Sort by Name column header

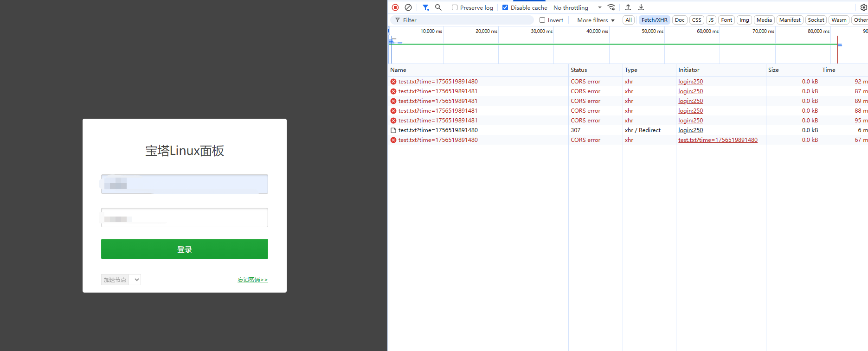tap(478, 70)
